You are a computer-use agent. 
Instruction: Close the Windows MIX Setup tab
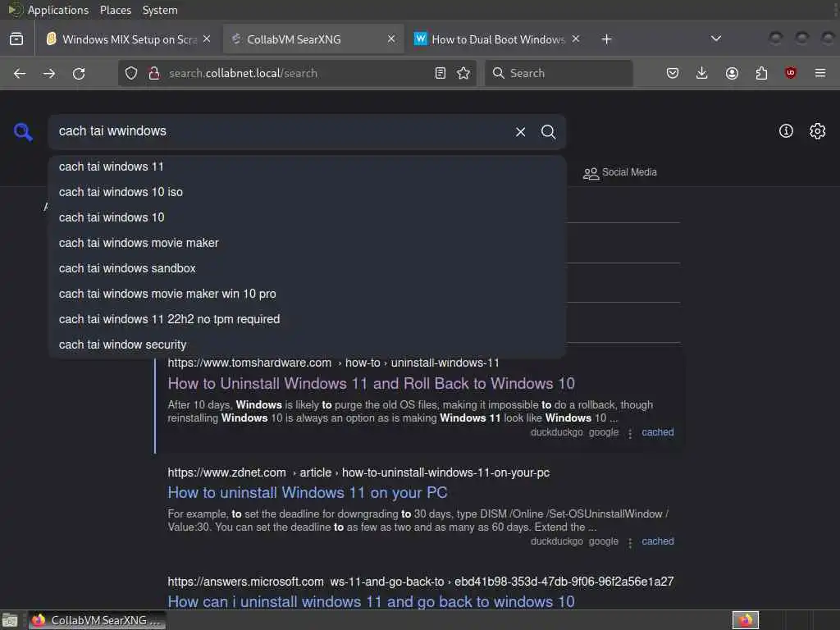(207, 39)
